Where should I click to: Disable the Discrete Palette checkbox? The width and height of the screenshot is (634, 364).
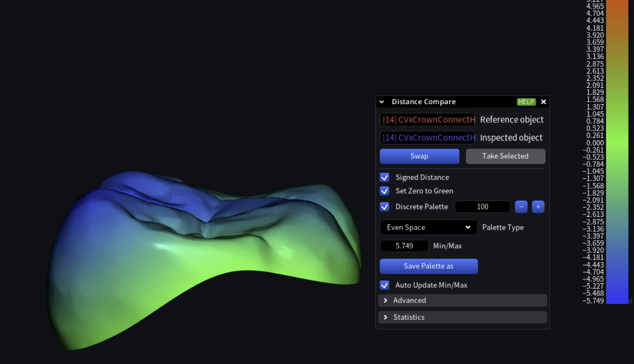pos(384,207)
